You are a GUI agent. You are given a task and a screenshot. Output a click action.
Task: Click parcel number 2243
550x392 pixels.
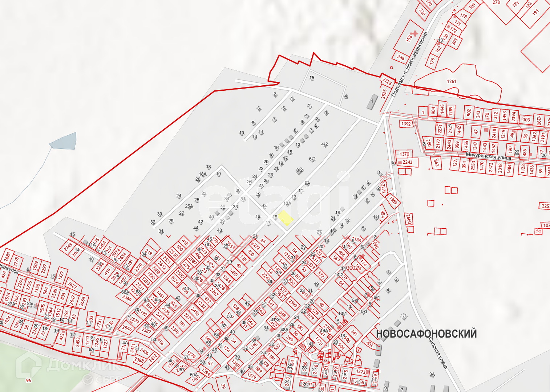tap(407, 162)
